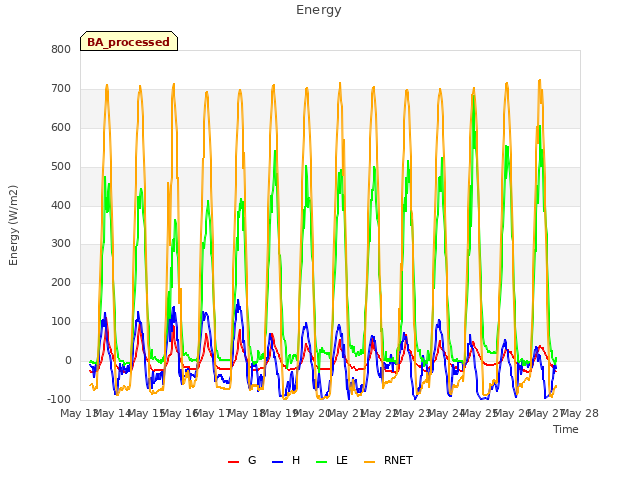Click the 100 y-axis tick label
The width and height of the screenshot is (640, 480).
coord(61,321)
